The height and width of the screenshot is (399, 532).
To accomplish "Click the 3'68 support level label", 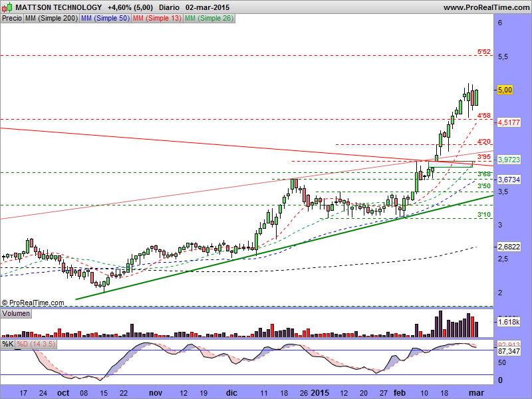I will pos(484,174).
